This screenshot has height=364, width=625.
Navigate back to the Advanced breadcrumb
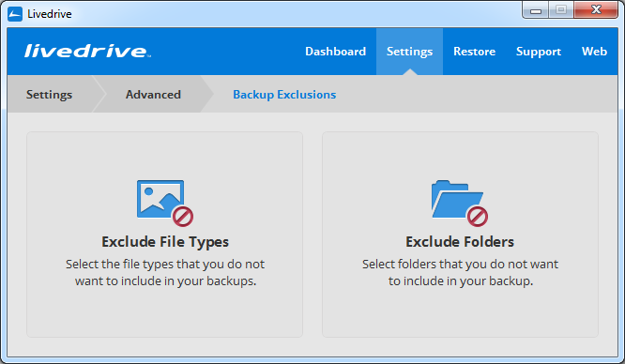click(x=153, y=95)
